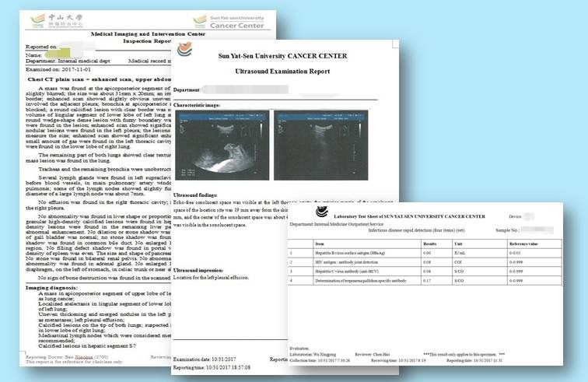Select the 'Ultrasound impression:' heading

point(198,270)
